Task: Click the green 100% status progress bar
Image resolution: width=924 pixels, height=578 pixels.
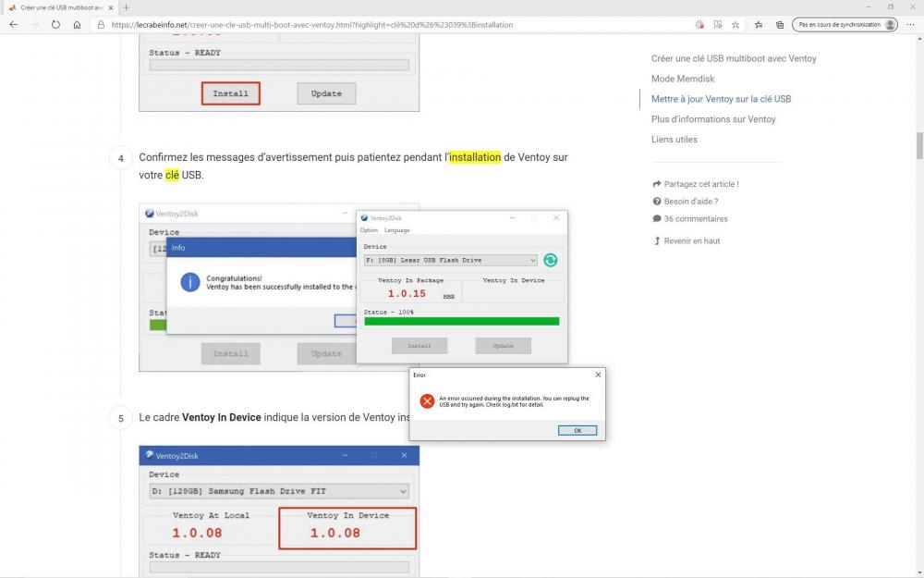Action: 461,322
